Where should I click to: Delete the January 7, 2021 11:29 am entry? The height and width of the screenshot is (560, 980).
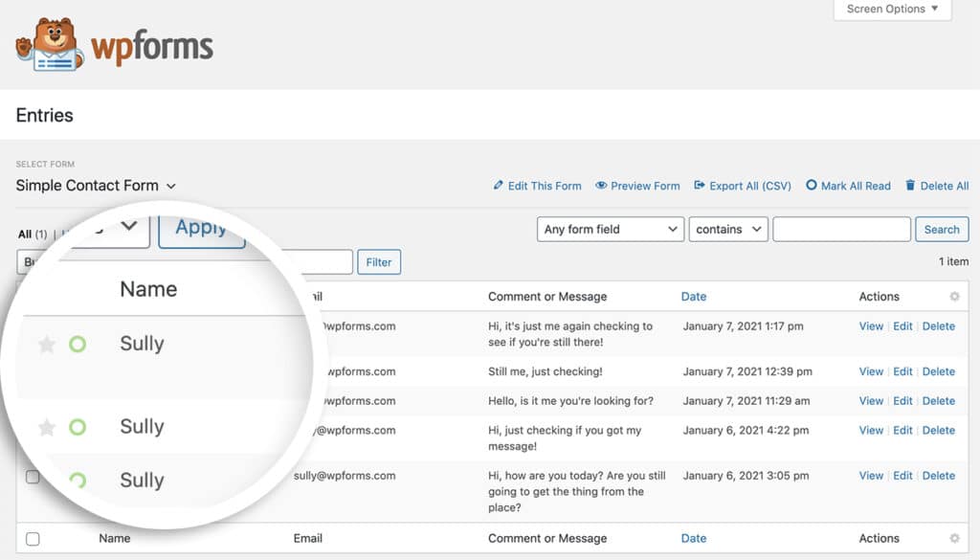tap(939, 401)
